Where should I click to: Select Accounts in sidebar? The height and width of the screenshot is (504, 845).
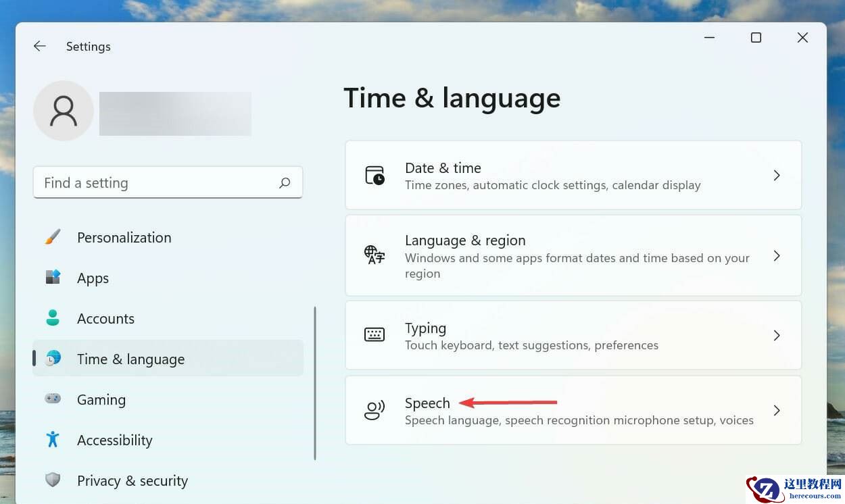click(x=168, y=318)
